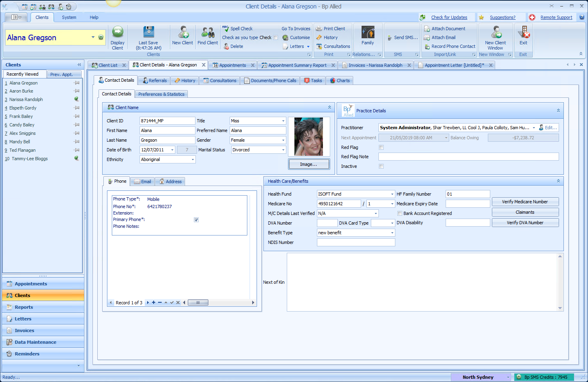Viewport: 588px width, 382px height.
Task: Open the Documents/Phone Calls tab
Action: (x=270, y=81)
